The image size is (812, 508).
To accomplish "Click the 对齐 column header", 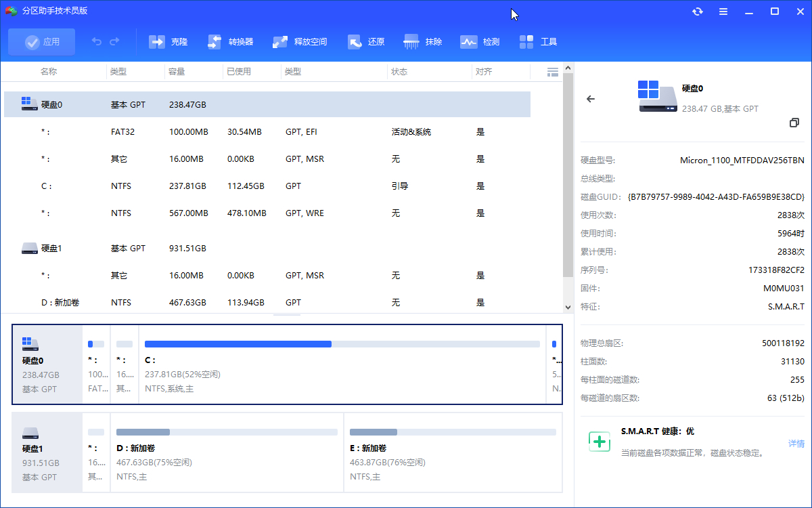I will [484, 72].
